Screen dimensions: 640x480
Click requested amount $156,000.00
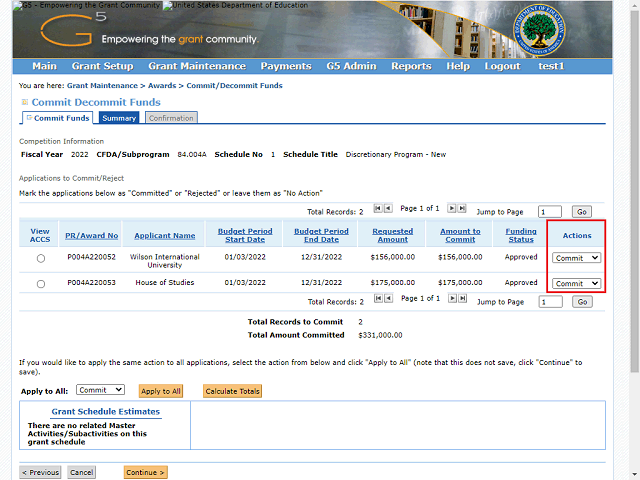[393, 257]
